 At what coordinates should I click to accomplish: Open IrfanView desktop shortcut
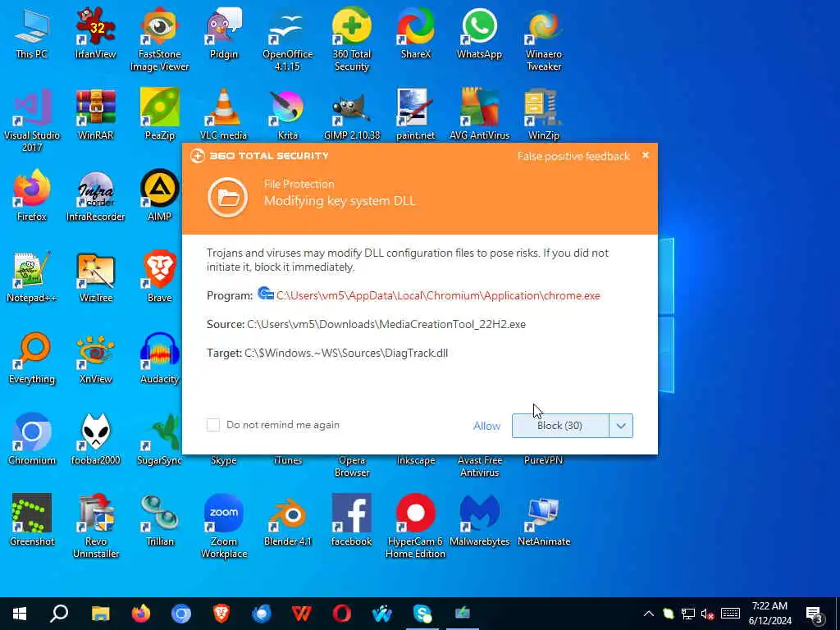[x=95, y=33]
